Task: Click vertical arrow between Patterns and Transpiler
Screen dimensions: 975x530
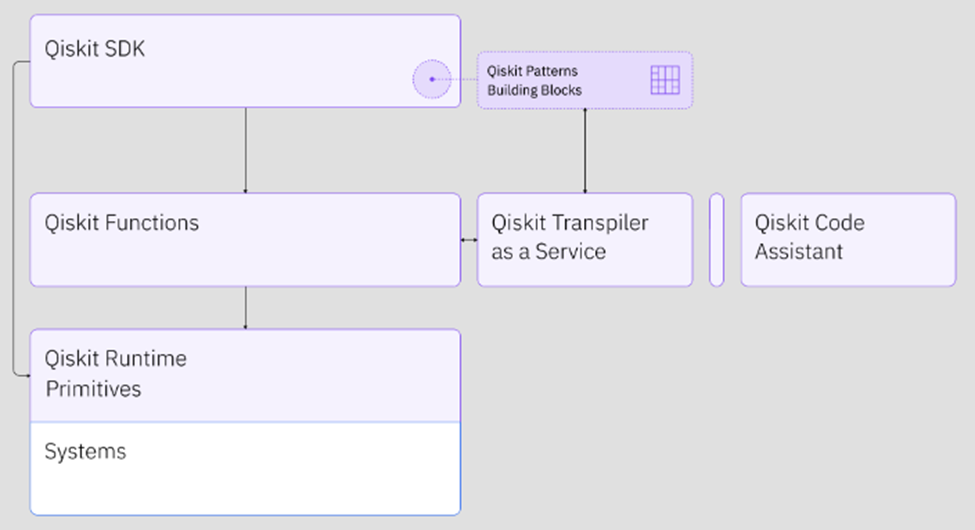Action: point(585,150)
